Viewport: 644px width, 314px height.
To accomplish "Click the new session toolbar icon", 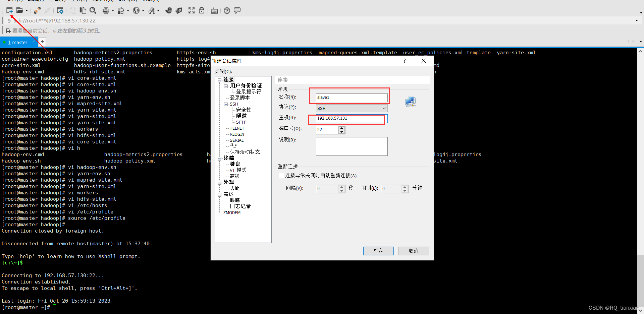I will 9,10.
